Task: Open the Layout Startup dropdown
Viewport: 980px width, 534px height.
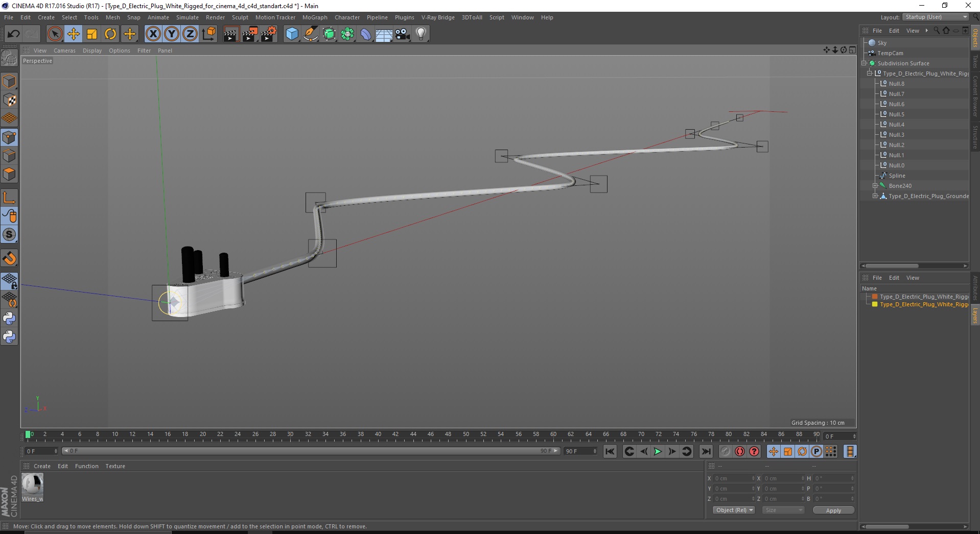Action: (x=936, y=17)
